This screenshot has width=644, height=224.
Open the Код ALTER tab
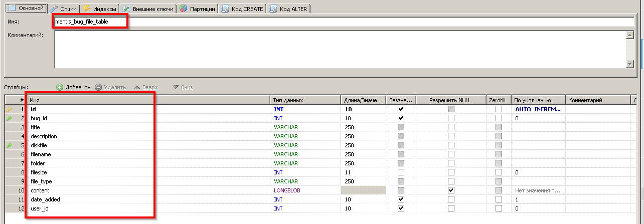click(x=289, y=9)
